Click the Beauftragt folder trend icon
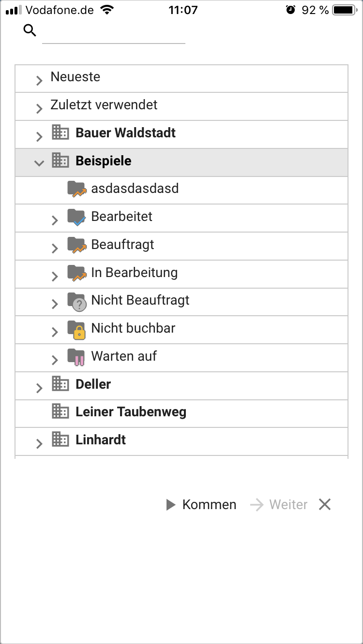The width and height of the screenshot is (363, 644). click(x=76, y=245)
